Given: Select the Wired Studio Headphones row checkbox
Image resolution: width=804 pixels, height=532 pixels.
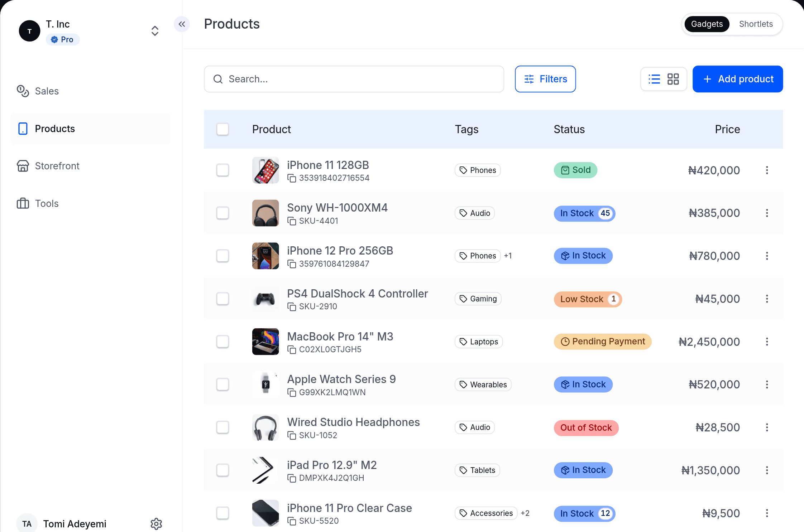Looking at the screenshot, I should [x=222, y=427].
